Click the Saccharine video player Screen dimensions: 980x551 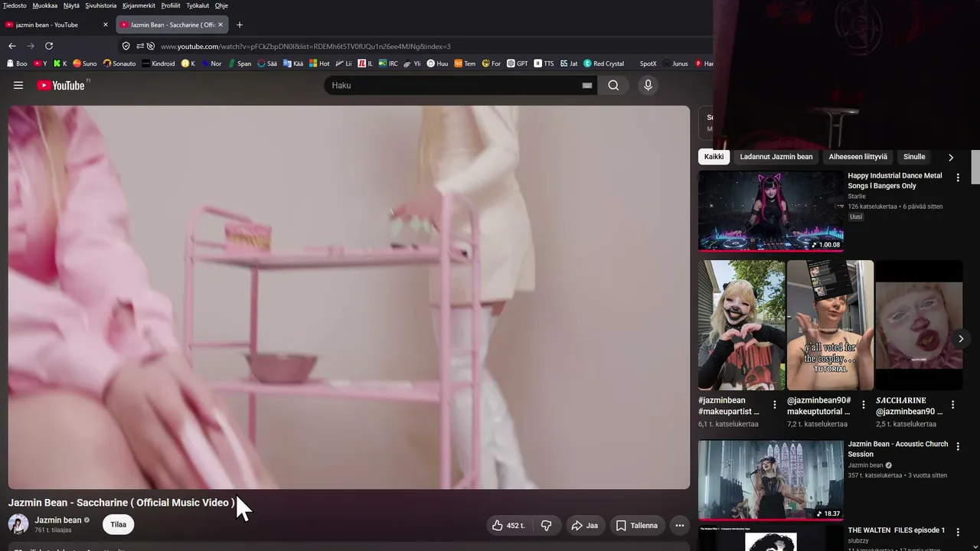pos(349,297)
